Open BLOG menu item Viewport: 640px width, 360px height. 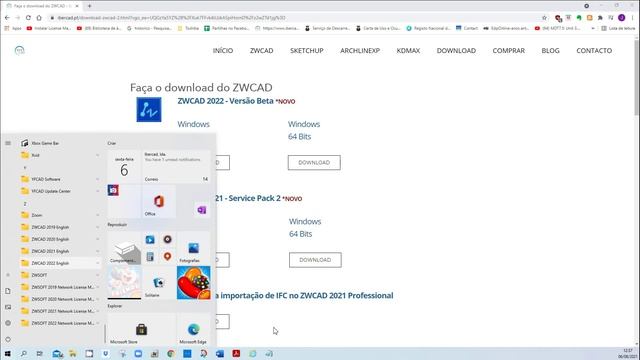(550, 51)
